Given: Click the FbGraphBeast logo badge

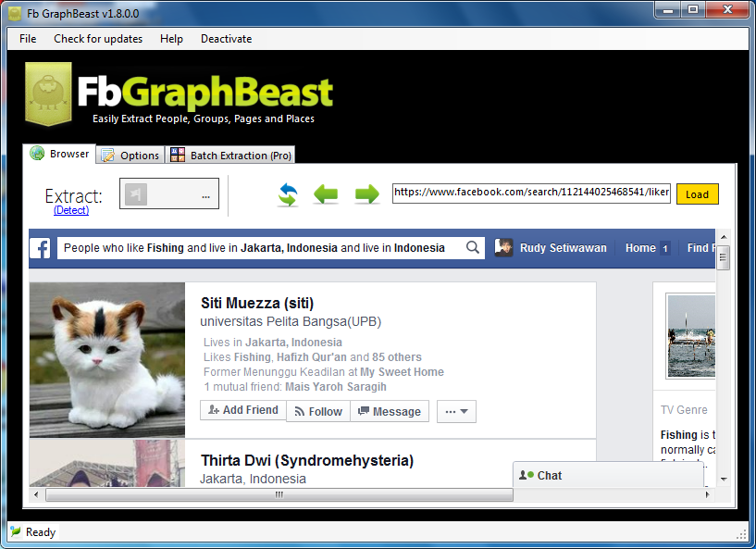Looking at the screenshot, I should 48,94.
